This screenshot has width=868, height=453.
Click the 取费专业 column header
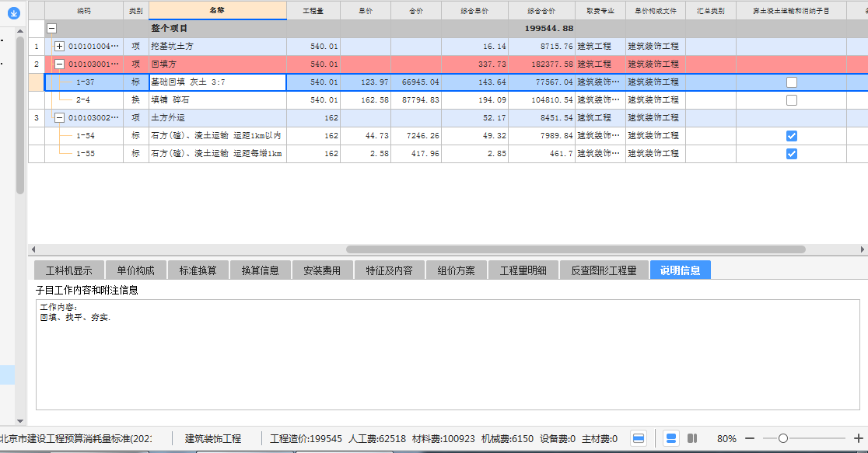tap(600, 11)
